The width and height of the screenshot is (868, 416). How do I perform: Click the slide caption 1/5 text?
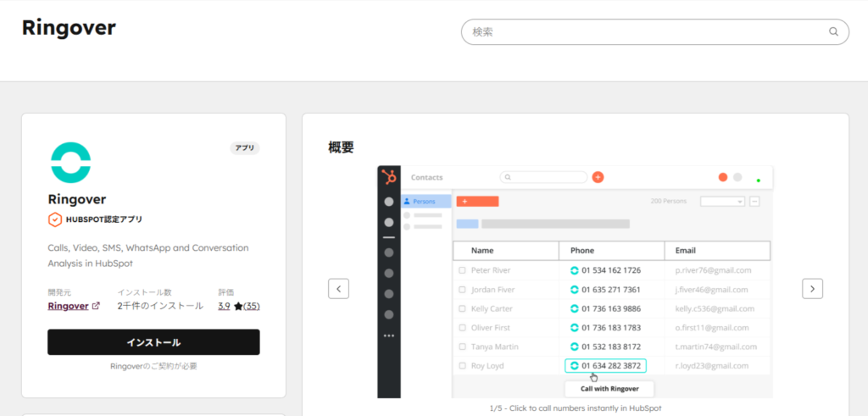(x=576, y=408)
